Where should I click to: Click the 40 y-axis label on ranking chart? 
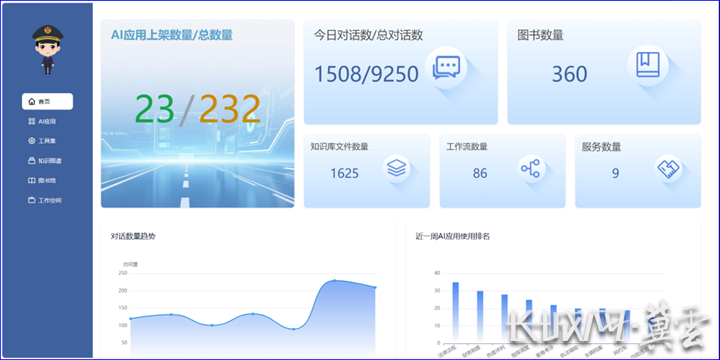[x=437, y=273]
